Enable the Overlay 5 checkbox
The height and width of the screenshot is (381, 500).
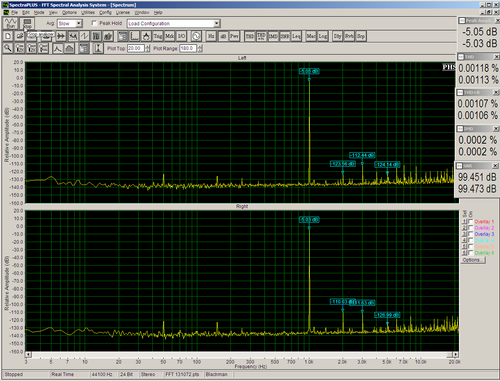471,247
